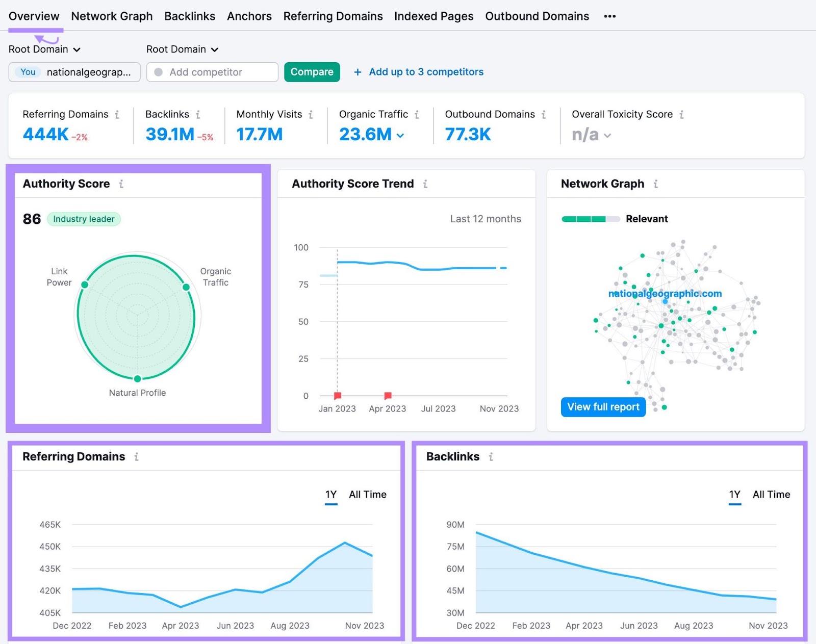816x644 pixels.
Task: Click the Apr 2023 red flag marker
Action: pos(388,396)
